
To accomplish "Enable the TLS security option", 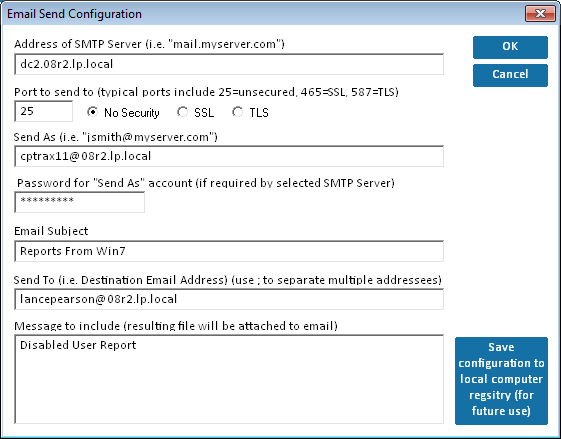I will point(238,112).
